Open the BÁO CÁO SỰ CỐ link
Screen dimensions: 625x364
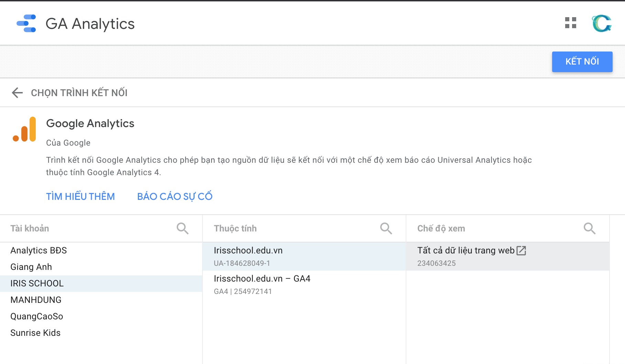tap(175, 196)
